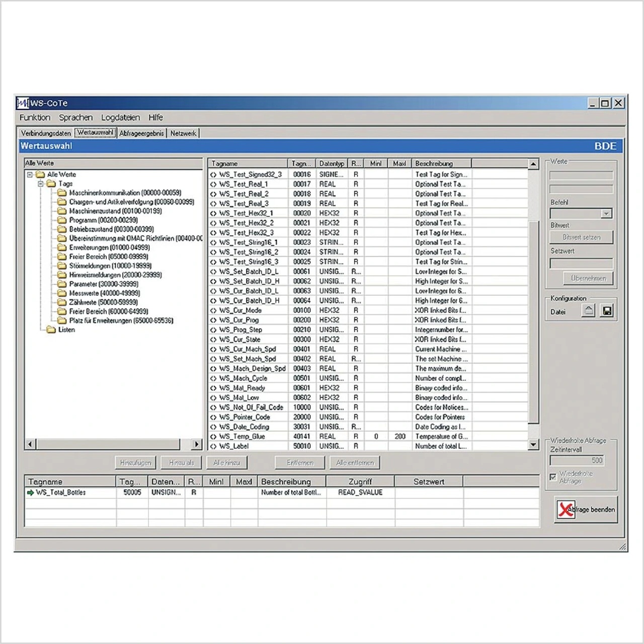Collapse the Tags tree node

pyautogui.click(x=41, y=184)
